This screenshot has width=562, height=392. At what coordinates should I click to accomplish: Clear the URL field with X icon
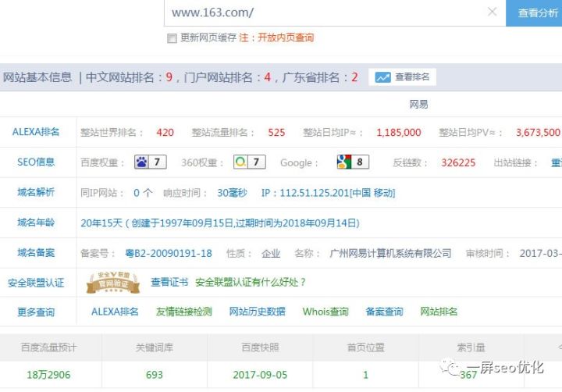492,12
